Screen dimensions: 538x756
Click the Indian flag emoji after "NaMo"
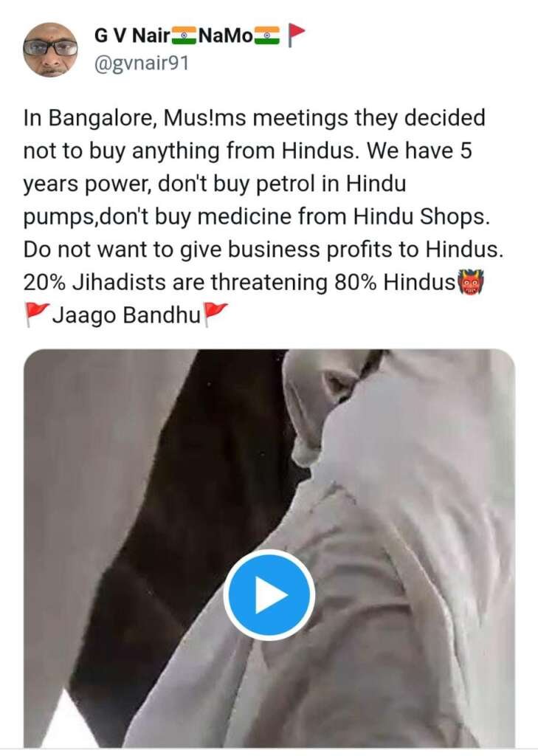click(266, 36)
